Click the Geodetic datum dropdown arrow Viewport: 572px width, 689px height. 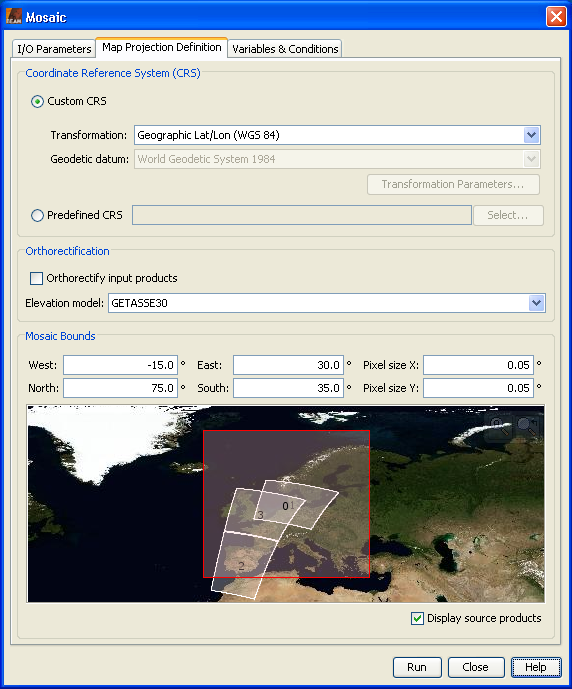point(532,159)
